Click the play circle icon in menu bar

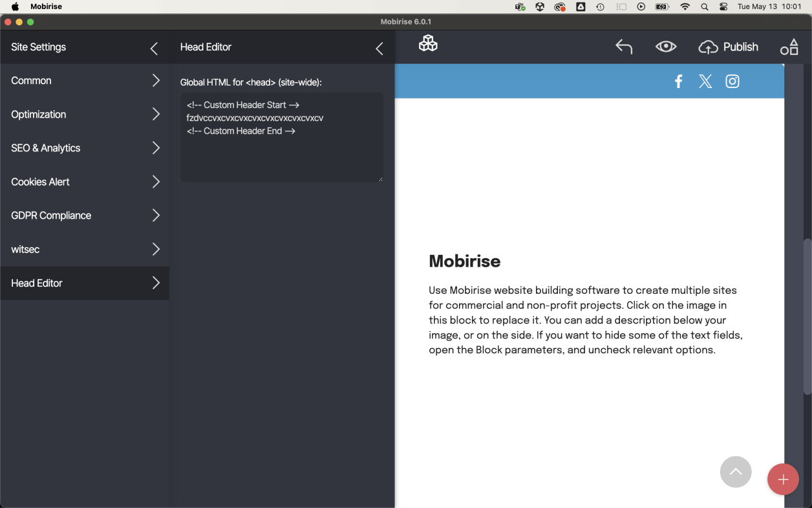pyautogui.click(x=641, y=6)
